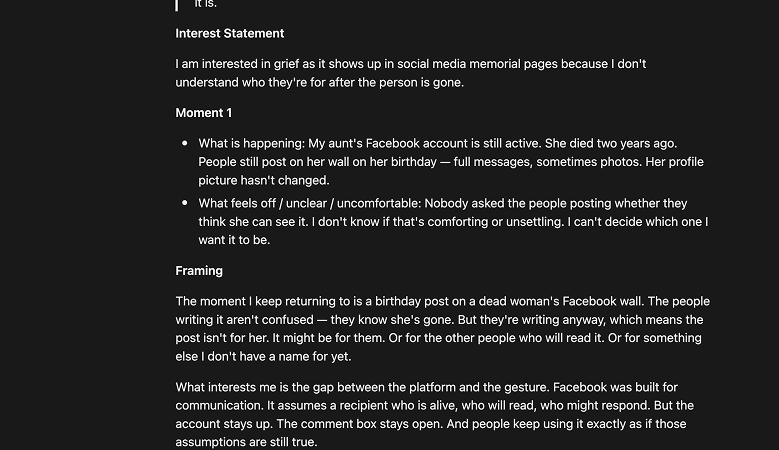The image size is (779, 450).
Task: Click the phrase "What is happening:"
Action: 251,144
